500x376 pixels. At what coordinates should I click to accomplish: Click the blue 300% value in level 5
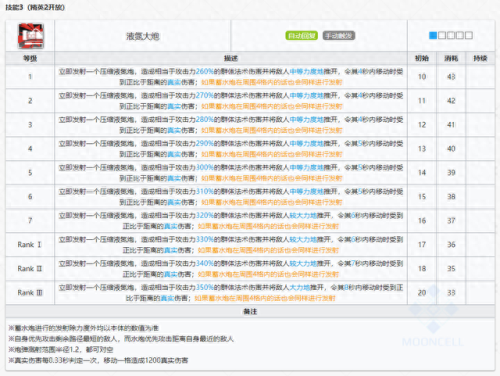[205, 167]
